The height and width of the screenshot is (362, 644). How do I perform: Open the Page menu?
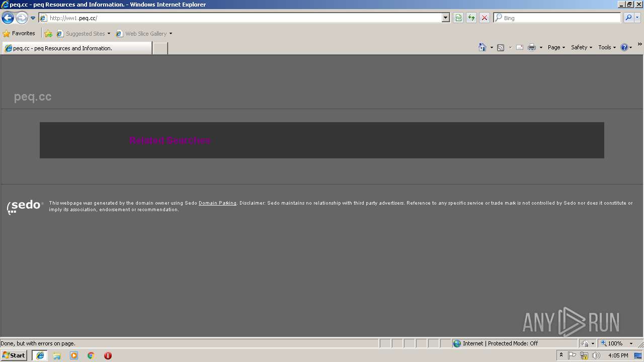[x=556, y=47]
